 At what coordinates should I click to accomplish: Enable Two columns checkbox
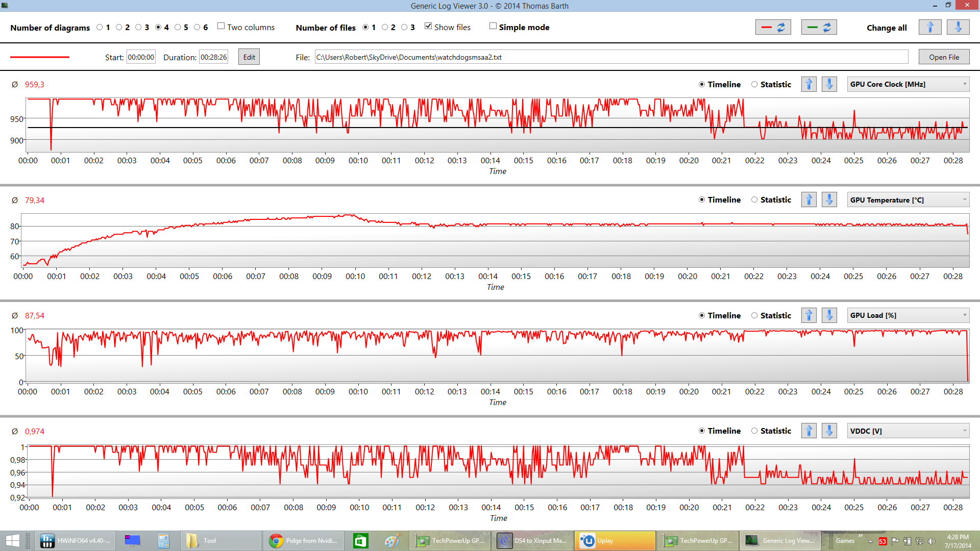(221, 27)
